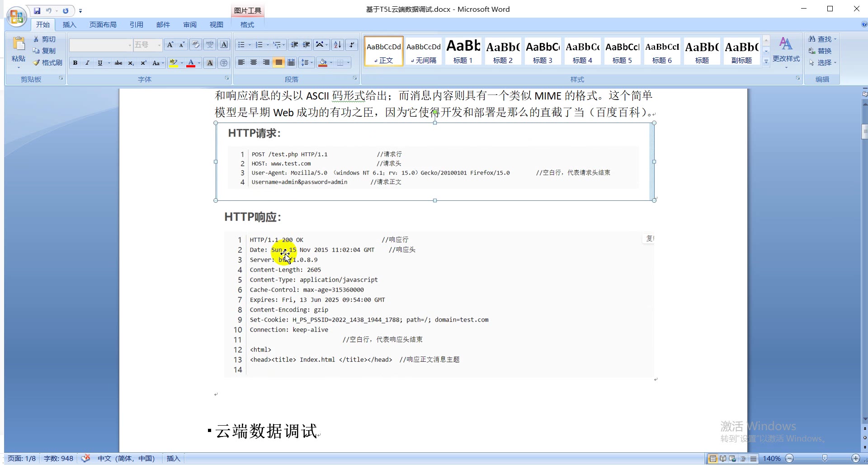Open the 格式 picture tools tab

pyautogui.click(x=247, y=24)
